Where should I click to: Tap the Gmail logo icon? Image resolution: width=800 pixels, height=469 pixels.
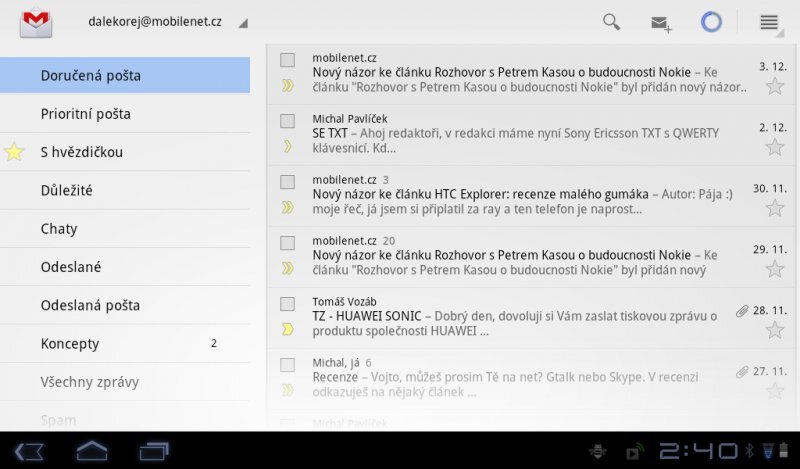point(36,22)
